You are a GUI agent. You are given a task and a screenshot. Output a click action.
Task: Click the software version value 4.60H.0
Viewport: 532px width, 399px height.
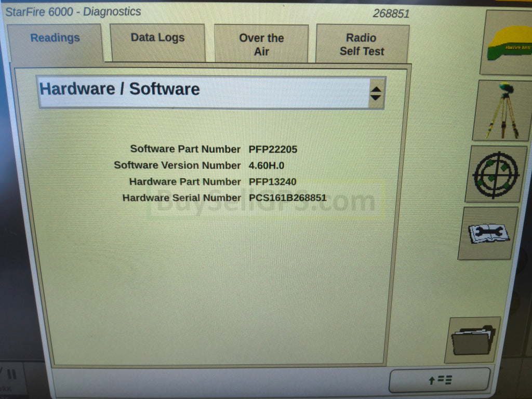pyautogui.click(x=267, y=165)
